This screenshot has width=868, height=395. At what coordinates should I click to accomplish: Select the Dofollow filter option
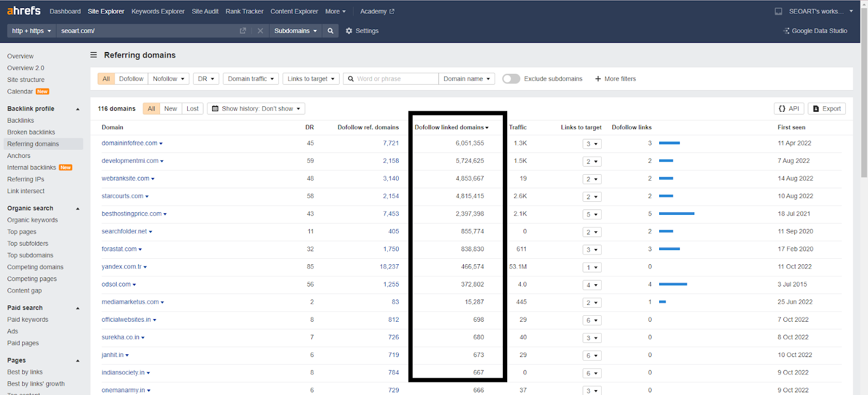(131, 79)
